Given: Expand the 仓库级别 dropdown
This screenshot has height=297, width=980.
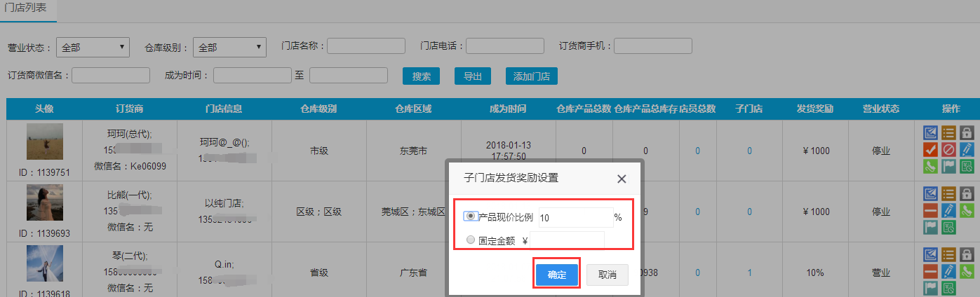Looking at the screenshot, I should coord(229,48).
